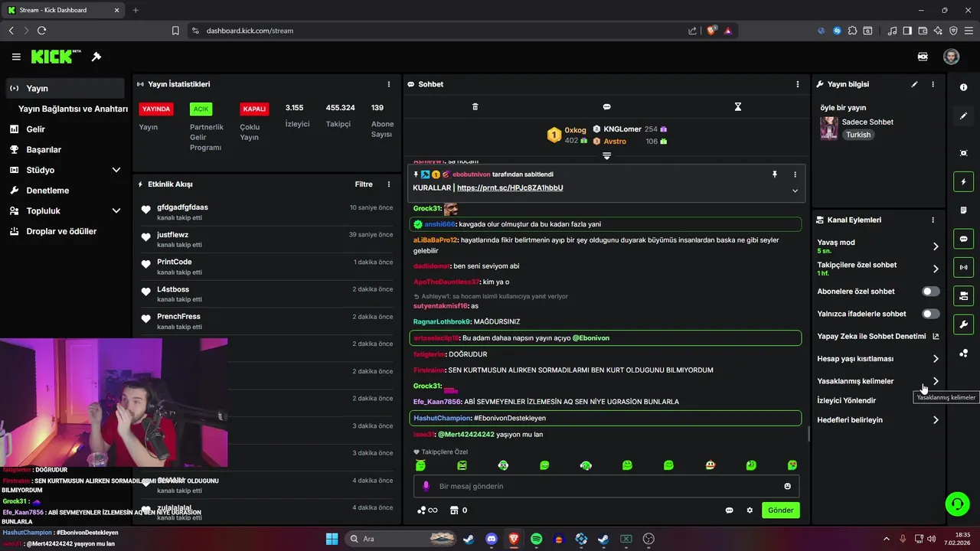Expand the leaderboard handle under Avstro
This screenshot has height=551, width=980.
[x=606, y=155]
